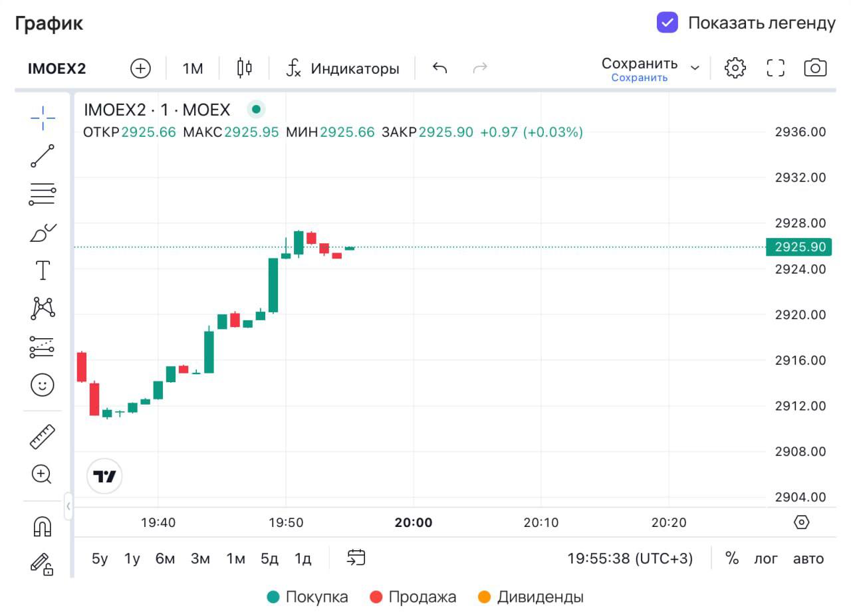
Task: Toggle the Показать легенду checkbox
Action: pos(667,23)
